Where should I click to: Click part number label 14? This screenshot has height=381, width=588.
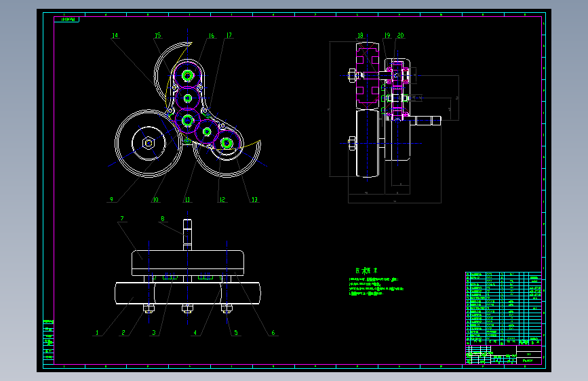click(115, 35)
